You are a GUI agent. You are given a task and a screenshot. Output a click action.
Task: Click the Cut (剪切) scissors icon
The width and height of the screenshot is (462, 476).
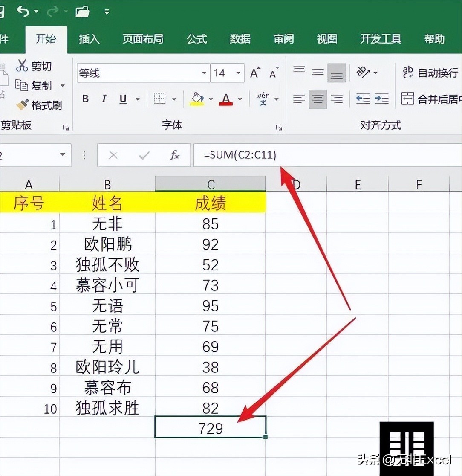click(x=22, y=66)
